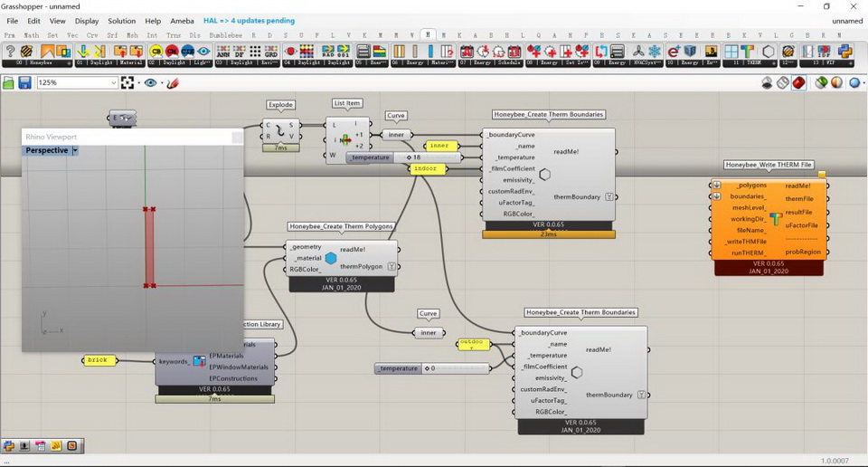Image resolution: width=868 pixels, height=467 pixels.
Task: Save the Grasshopper document with floppy icon
Action: click(24, 82)
